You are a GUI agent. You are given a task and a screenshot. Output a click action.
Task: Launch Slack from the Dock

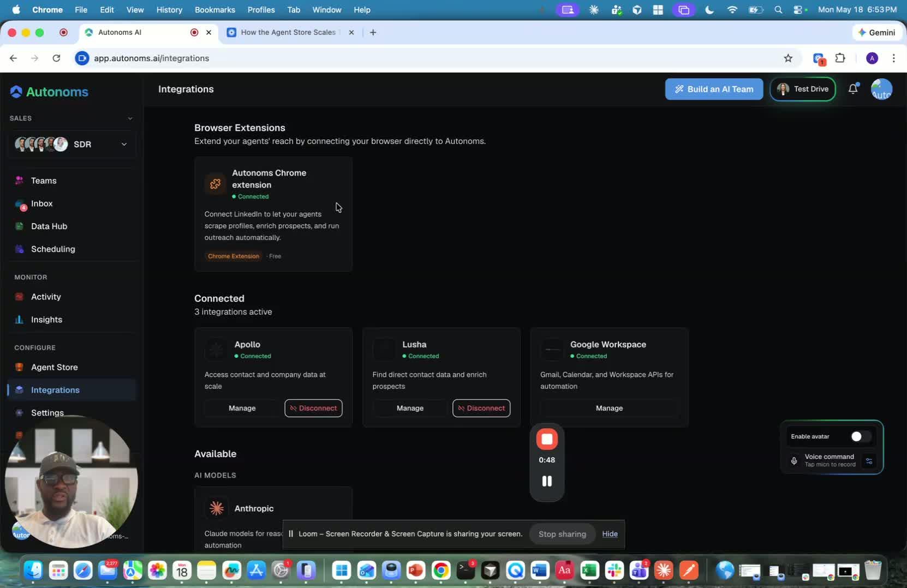point(614,571)
